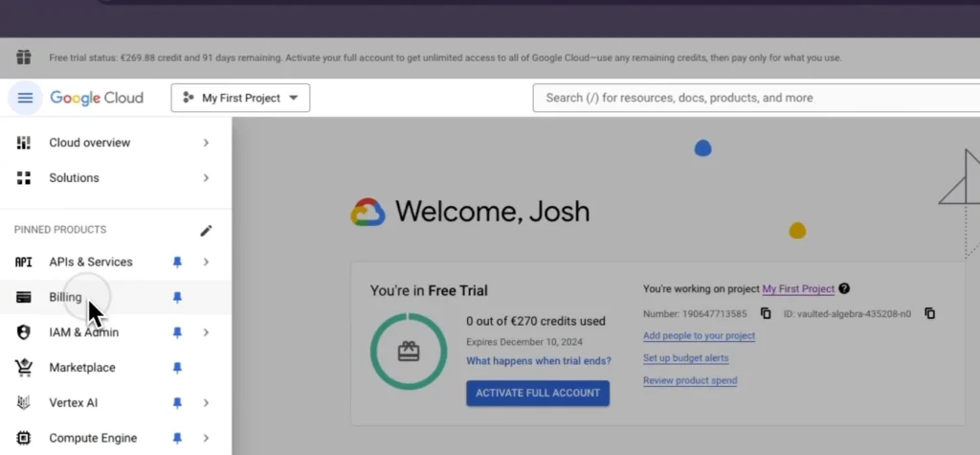Unpin Billing from pinned products
The width and height of the screenshot is (980, 455).
176,298
